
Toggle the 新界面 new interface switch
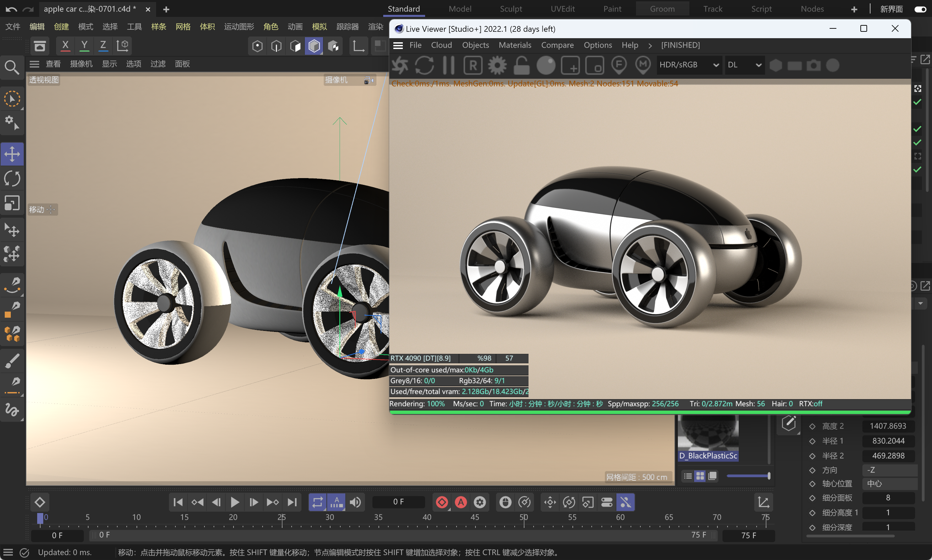(x=920, y=9)
